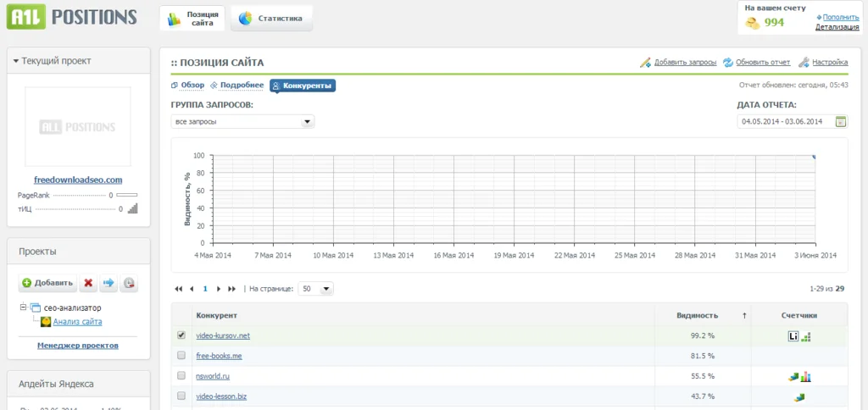
Task: Click the chart data point at 3 Июня
Action: (x=815, y=158)
